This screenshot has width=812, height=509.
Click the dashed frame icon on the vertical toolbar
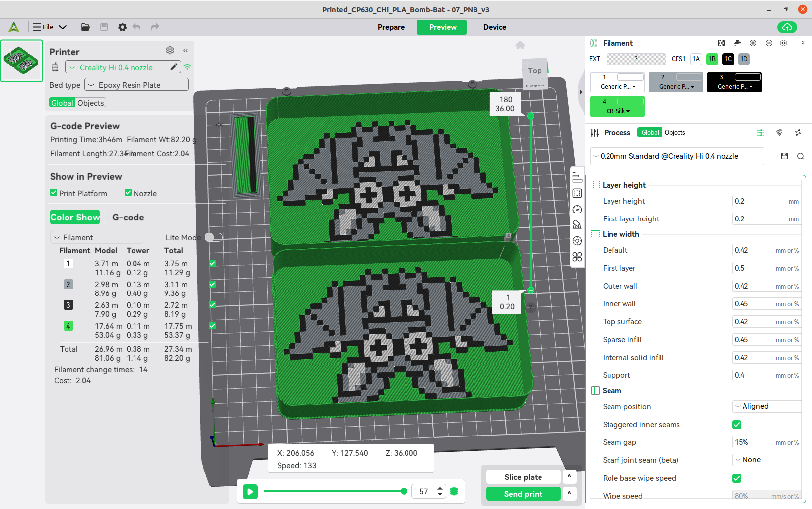[x=577, y=193]
